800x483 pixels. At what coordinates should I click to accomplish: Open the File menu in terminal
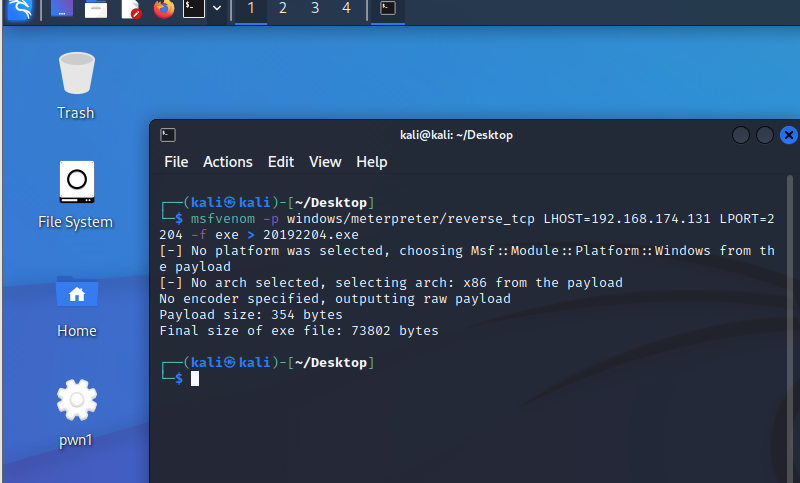(x=176, y=162)
